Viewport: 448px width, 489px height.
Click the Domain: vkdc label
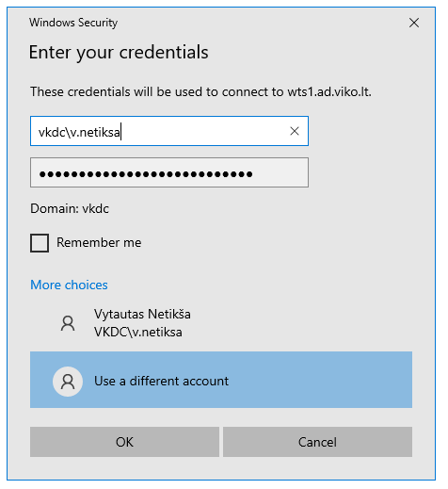70,208
